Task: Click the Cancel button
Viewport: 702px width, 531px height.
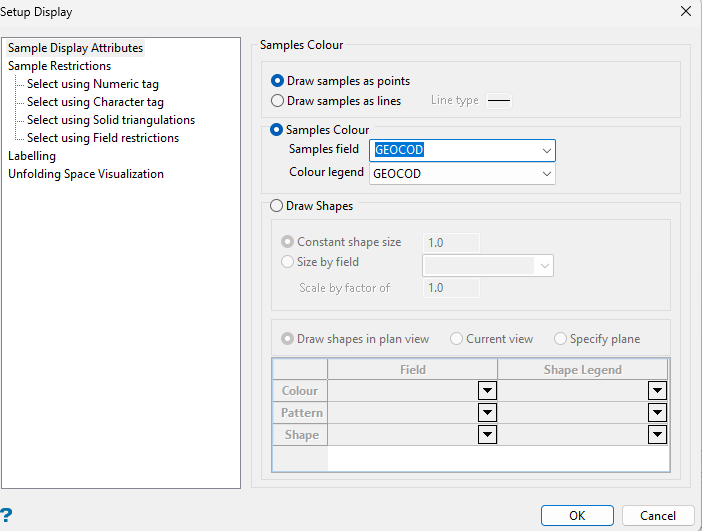Action: pos(658,516)
